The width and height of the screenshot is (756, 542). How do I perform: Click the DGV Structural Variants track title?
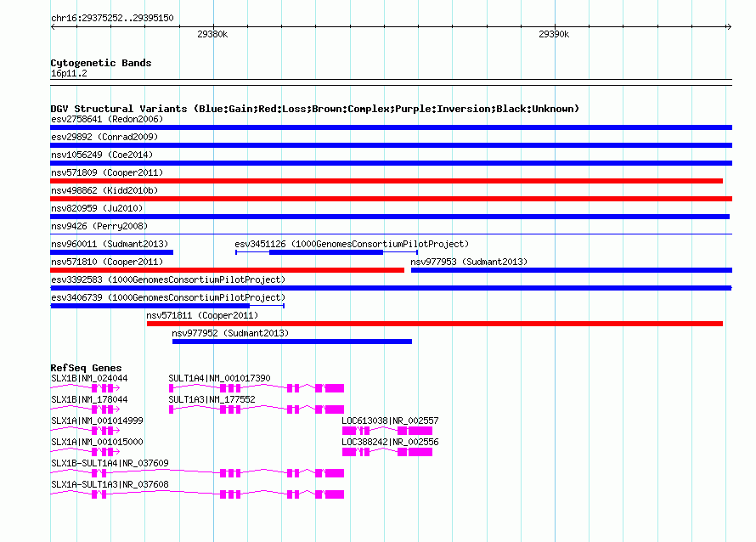pyautogui.click(x=314, y=109)
